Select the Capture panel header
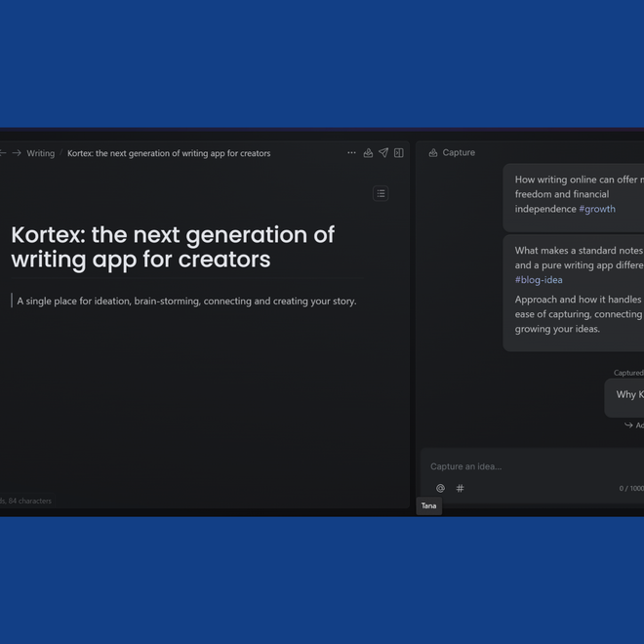Viewport: 644px width, 644px height. (x=452, y=153)
